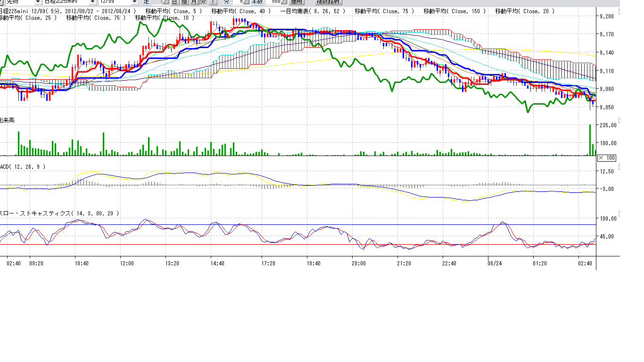
Task: Click the 08/24 date marker on time axis
Action: pos(494,263)
